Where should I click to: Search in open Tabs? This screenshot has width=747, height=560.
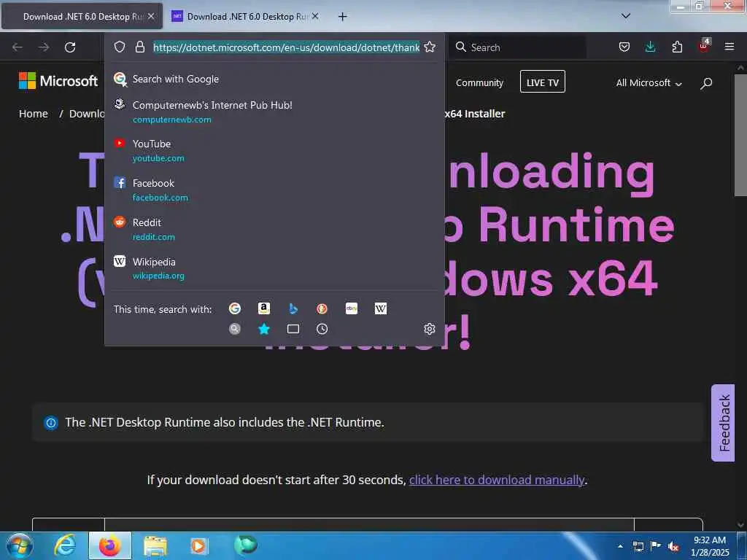click(x=293, y=329)
